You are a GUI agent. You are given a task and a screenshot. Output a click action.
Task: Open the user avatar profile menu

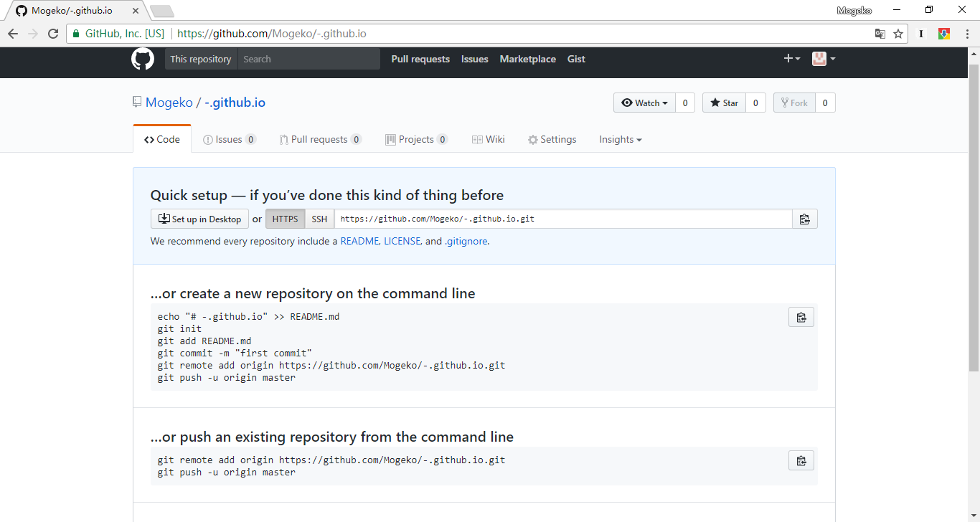pyautogui.click(x=823, y=59)
